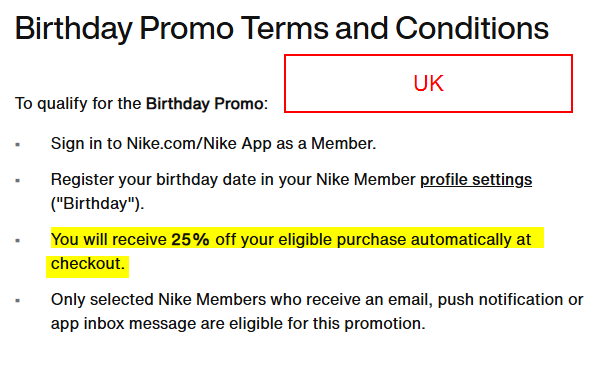Click the first bullet point marker
This screenshot has width=608, height=369.
tap(17, 145)
